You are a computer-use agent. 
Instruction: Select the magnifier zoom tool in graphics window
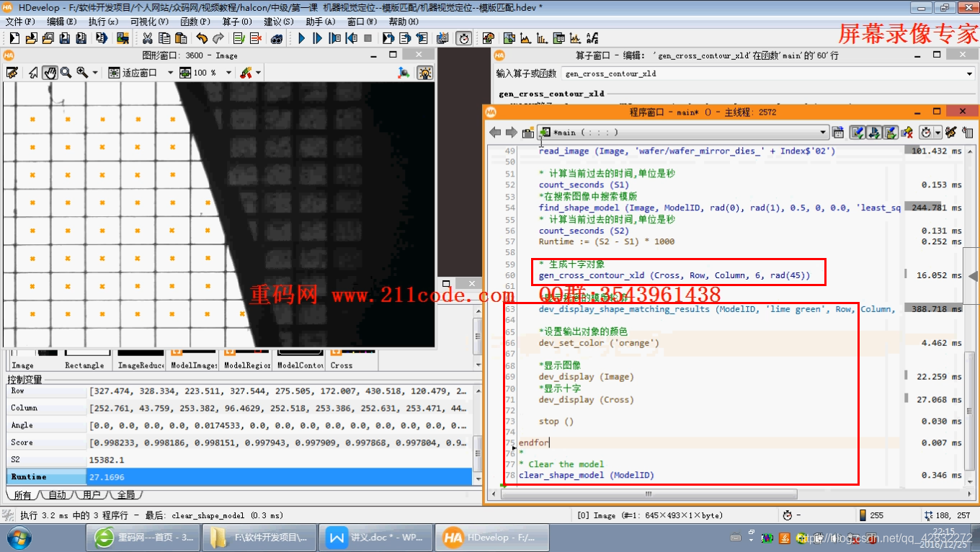(66, 73)
